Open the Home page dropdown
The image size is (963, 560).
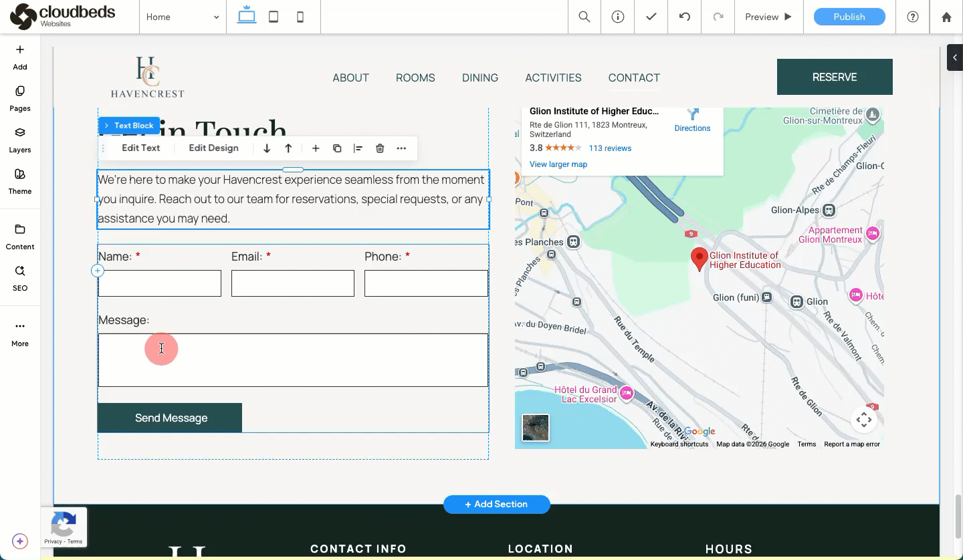pyautogui.click(x=183, y=17)
